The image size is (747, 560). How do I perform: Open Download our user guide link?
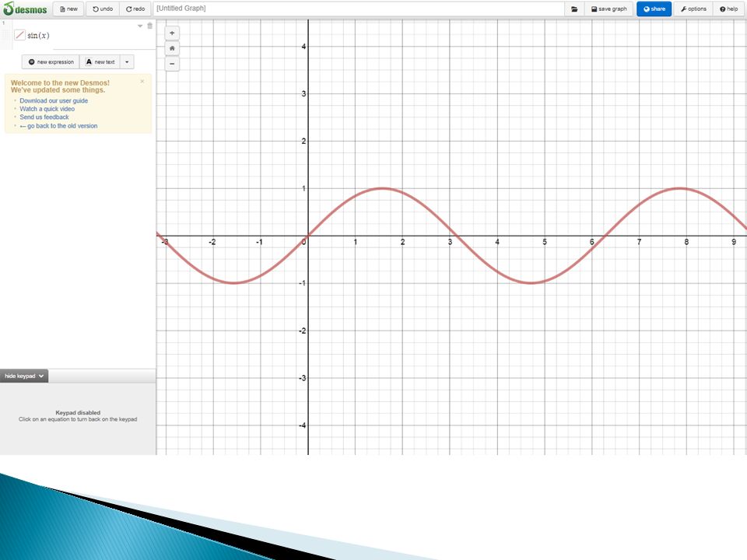click(54, 100)
